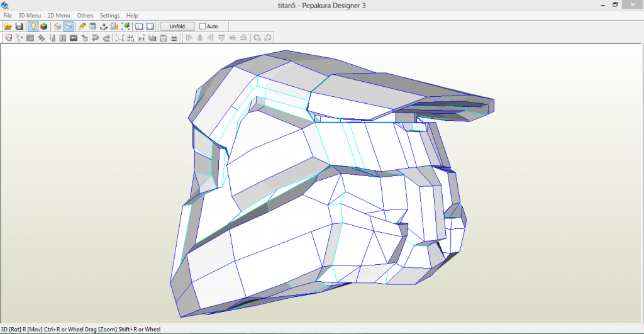Toggle the highlighted cube edge display icon
Image resolution: width=644 pixels, height=334 pixels.
click(69, 26)
